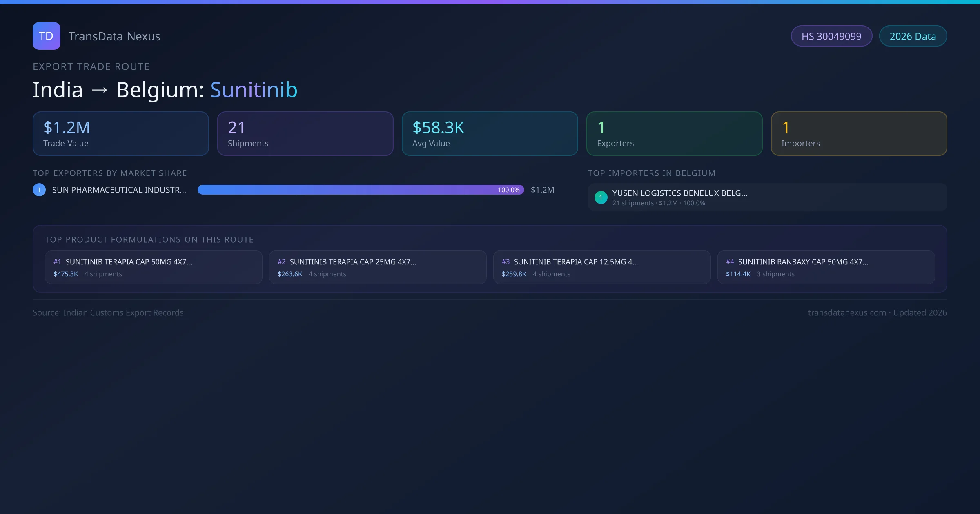Select the 21 Shipments stat card
Screen dimensions: 980x514
tap(305, 134)
